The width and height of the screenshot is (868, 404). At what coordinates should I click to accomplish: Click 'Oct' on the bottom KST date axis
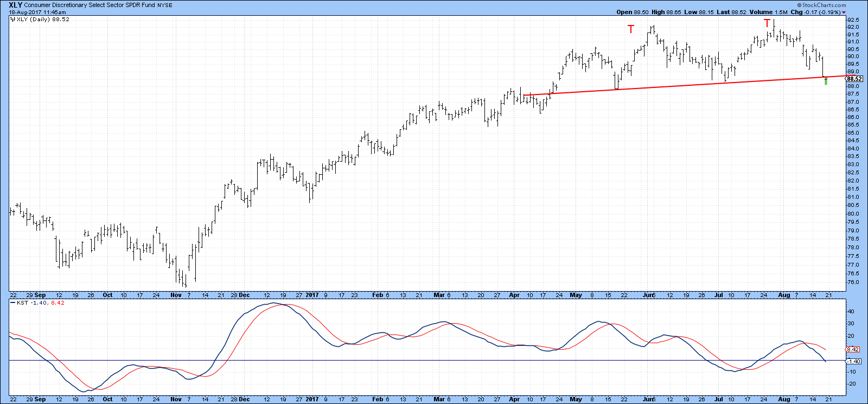(107, 399)
